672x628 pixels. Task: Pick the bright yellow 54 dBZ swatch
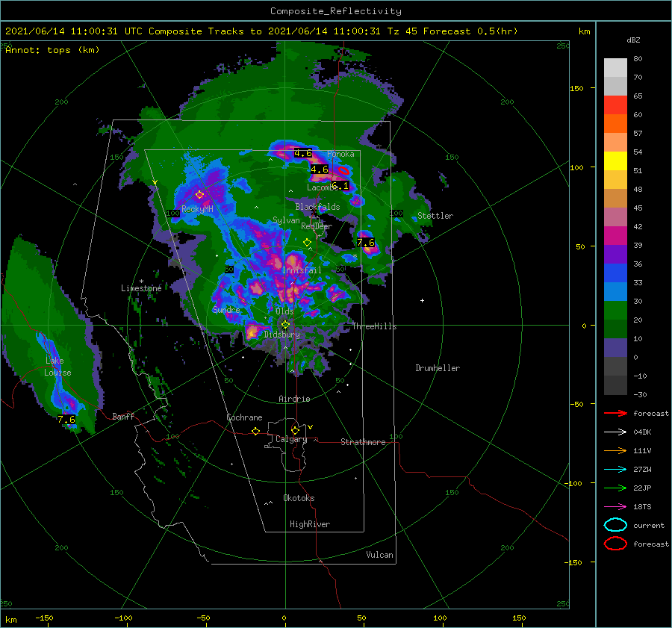[615, 161]
